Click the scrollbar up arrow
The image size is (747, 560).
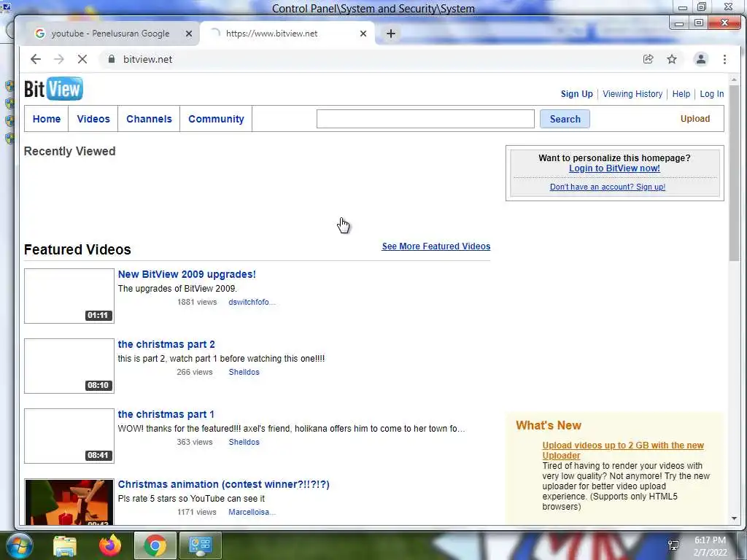734,79
